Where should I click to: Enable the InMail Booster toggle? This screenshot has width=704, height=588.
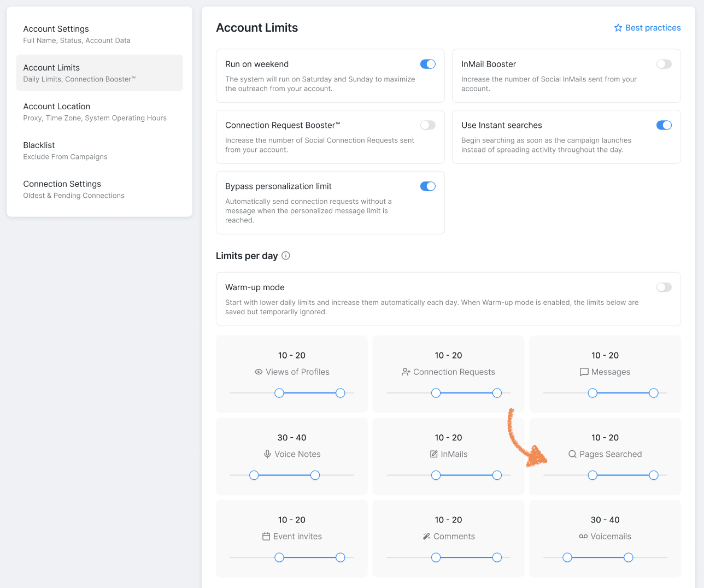pyautogui.click(x=664, y=64)
